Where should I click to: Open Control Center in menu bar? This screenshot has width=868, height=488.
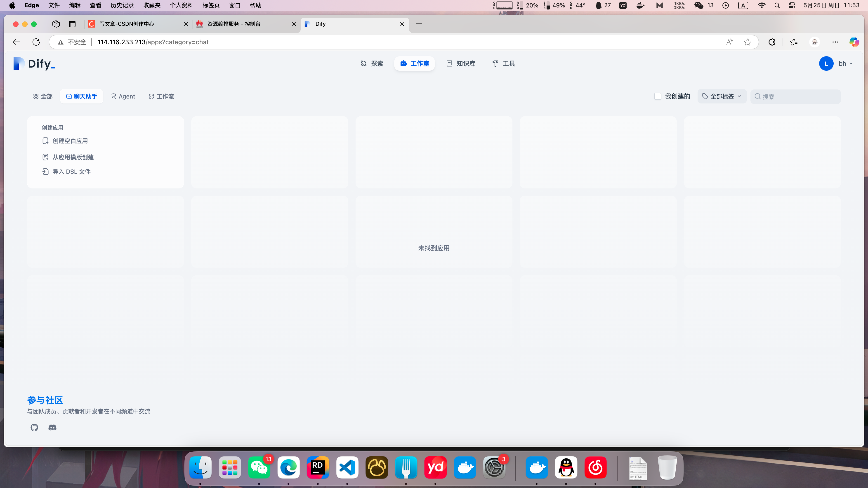(x=792, y=5)
